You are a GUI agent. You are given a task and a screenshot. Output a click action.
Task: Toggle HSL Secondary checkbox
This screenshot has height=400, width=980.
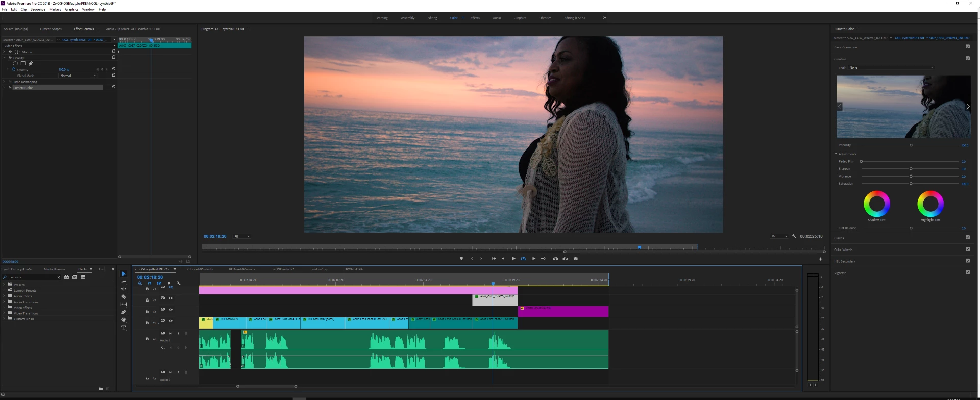(x=968, y=261)
